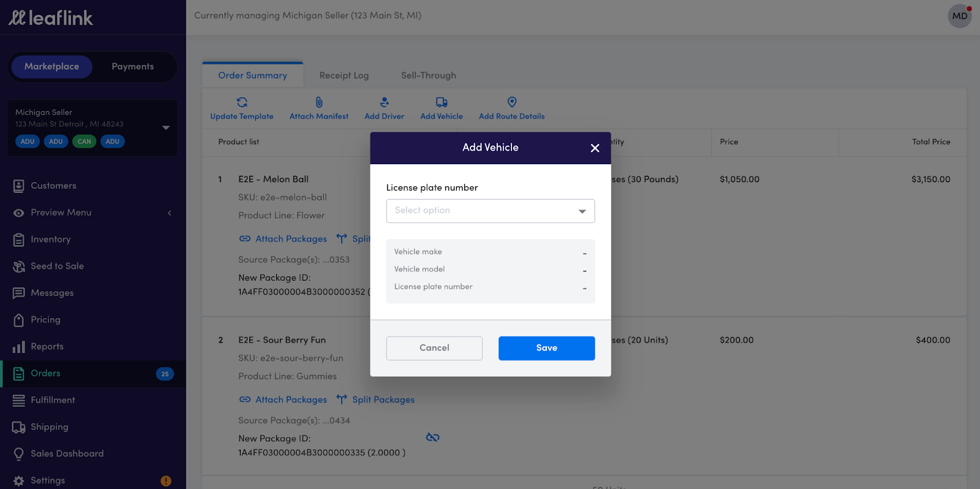
Task: Open the MD user avatar
Action: 960,16
